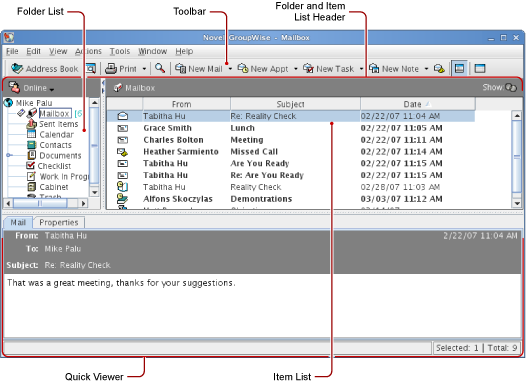Click the appointment icon for Reality Check
Image resolution: width=526 pixels, height=383 pixels.
122,187
